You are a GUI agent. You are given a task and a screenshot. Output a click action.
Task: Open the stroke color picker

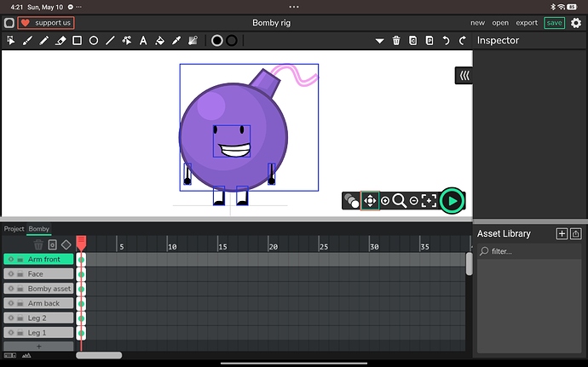(232, 41)
